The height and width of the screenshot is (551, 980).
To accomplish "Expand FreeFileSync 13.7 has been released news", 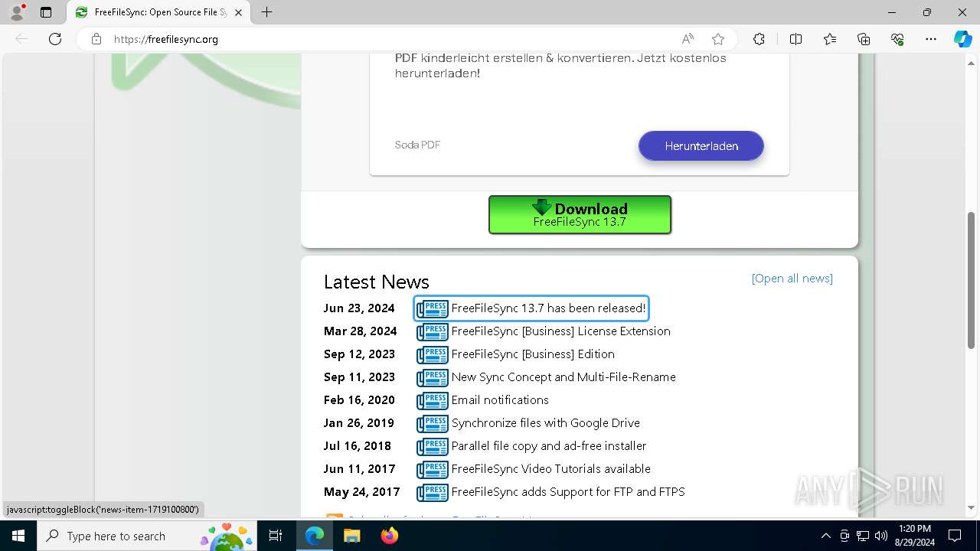I will (x=531, y=308).
